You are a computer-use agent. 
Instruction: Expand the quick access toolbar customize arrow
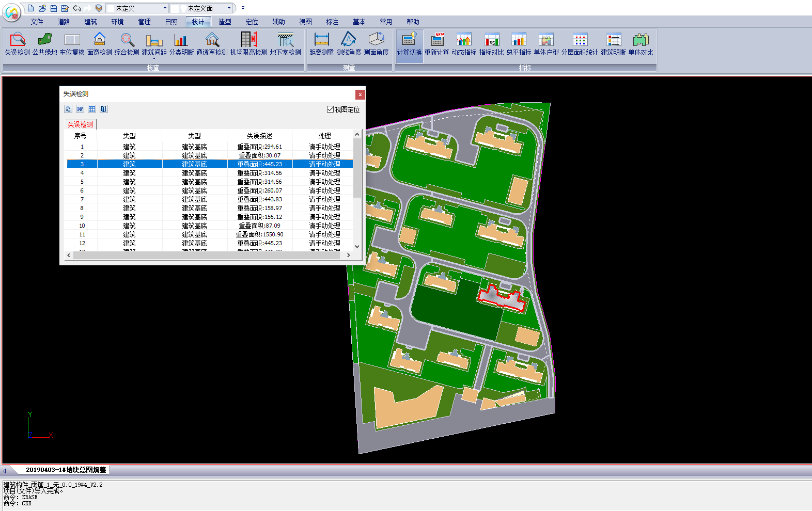coord(243,8)
